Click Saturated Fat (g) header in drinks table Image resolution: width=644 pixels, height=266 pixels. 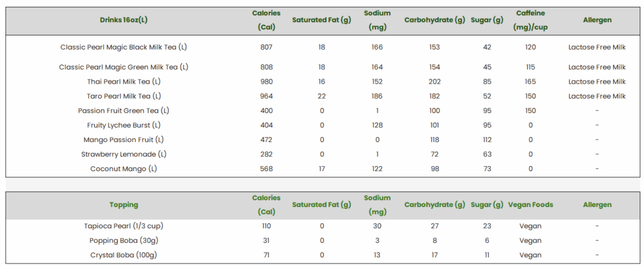(x=321, y=20)
